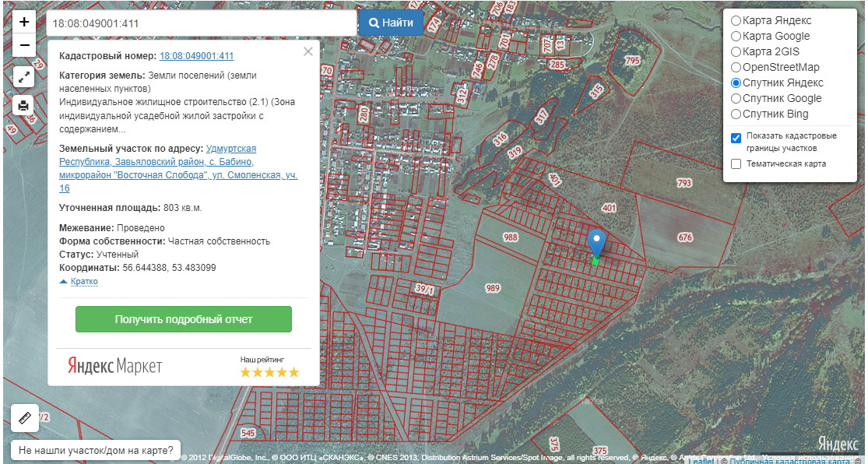
Task: Click the Найти search button
Action: 391,23
